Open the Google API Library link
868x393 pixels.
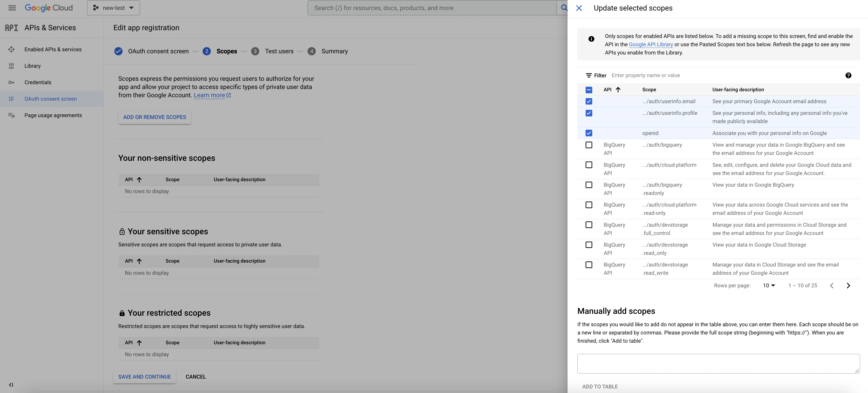651,44
